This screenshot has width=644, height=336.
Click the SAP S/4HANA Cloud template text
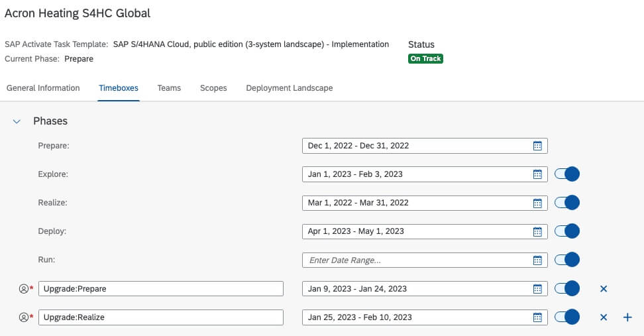click(251, 44)
